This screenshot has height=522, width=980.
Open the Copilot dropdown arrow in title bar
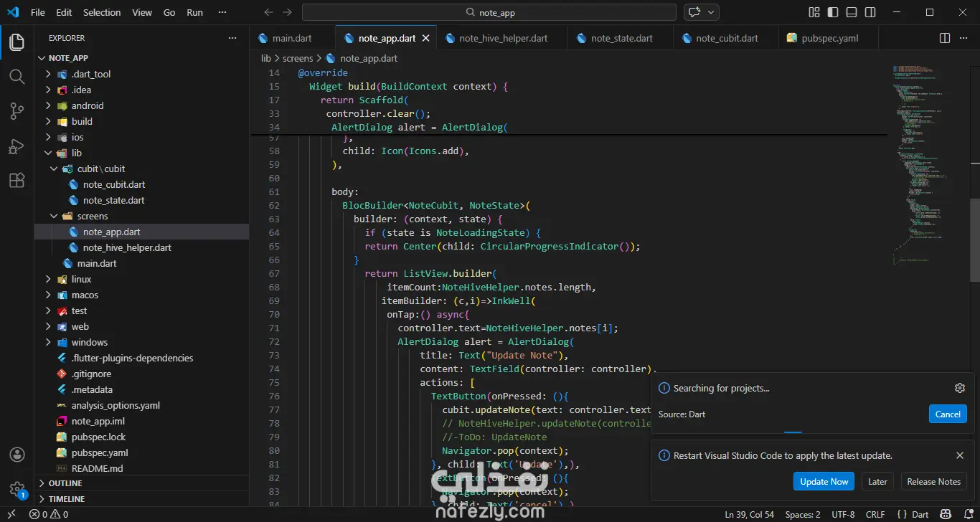[712, 12]
